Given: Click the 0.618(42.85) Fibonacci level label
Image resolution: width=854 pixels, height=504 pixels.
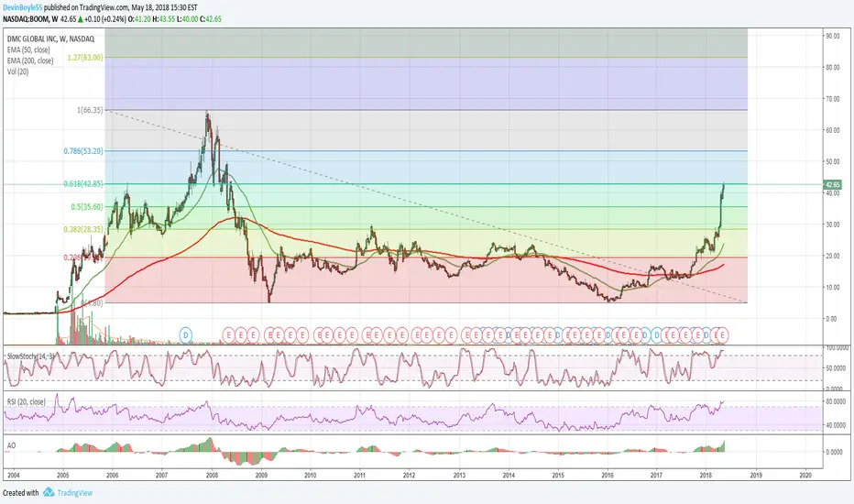Looking at the screenshot, I should (x=83, y=183).
